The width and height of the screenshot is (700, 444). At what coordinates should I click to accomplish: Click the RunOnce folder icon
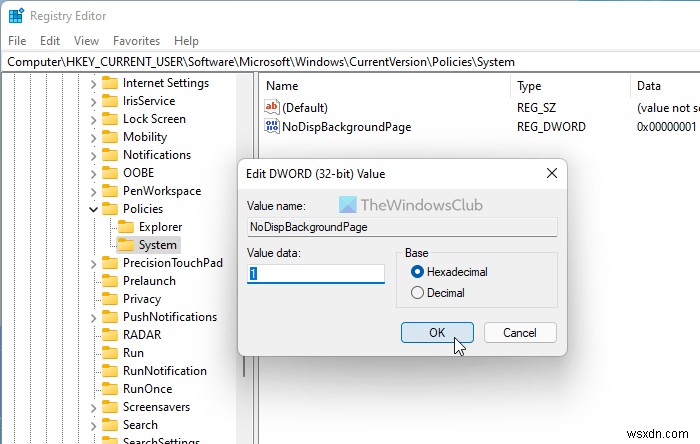tap(110, 389)
